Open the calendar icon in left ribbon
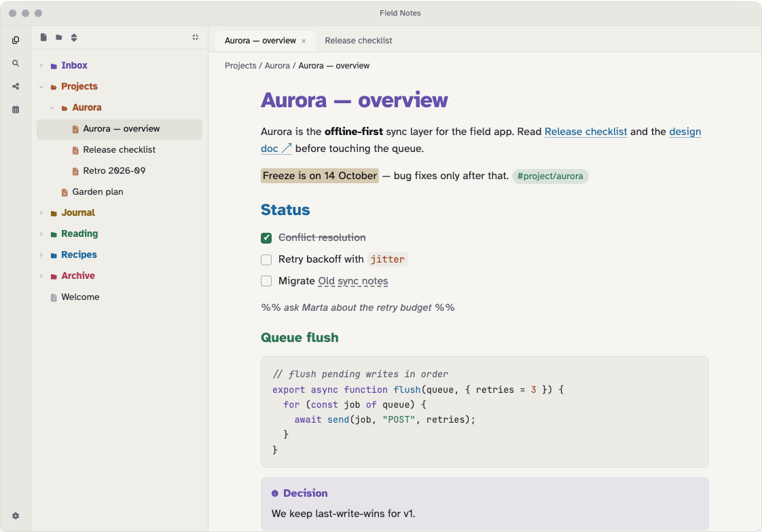762x532 pixels. point(16,110)
